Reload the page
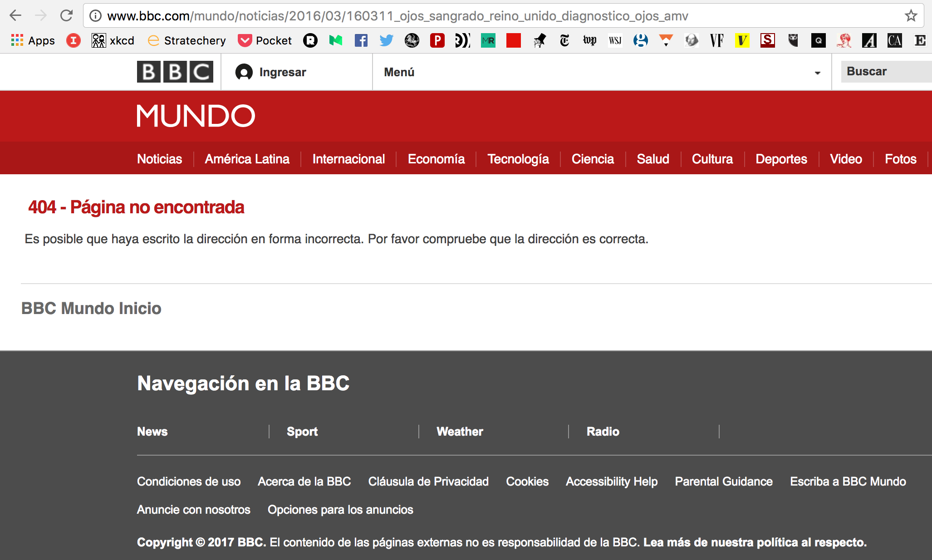This screenshot has height=560, width=932. point(67,16)
